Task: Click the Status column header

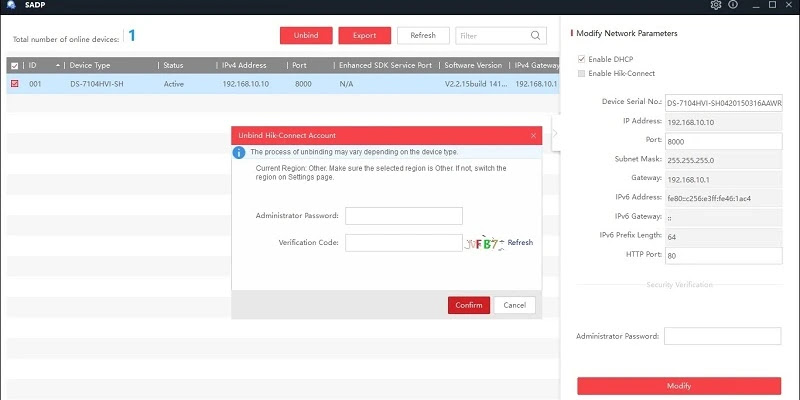Action: coord(173,65)
